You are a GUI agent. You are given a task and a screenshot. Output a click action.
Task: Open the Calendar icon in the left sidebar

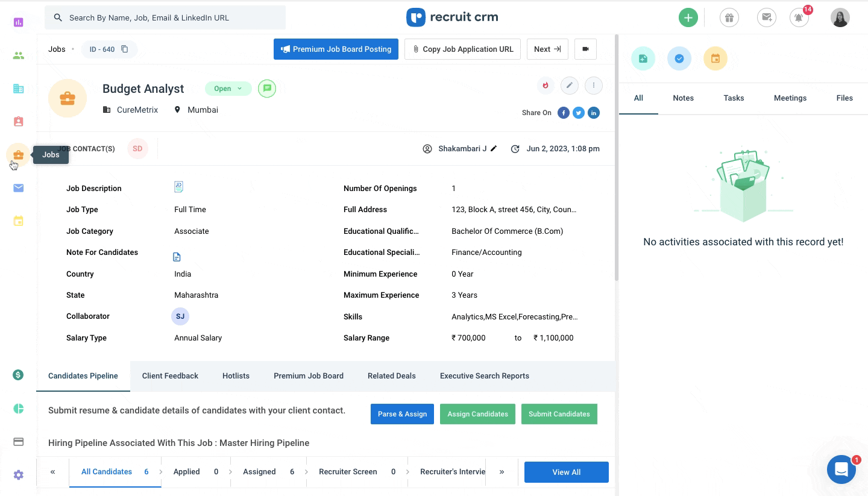18,221
